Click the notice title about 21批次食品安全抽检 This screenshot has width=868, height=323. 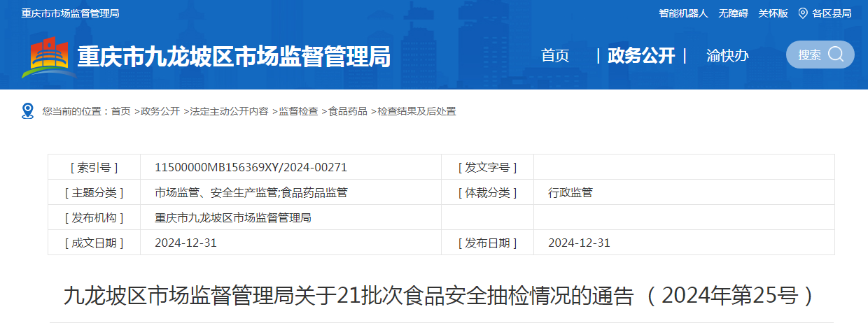[x=440, y=296]
